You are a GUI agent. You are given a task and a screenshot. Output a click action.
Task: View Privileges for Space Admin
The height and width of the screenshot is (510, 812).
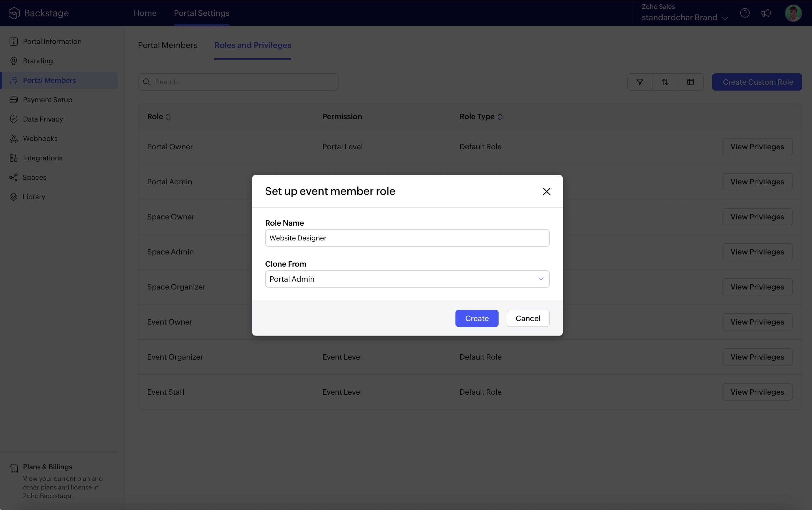tap(757, 252)
